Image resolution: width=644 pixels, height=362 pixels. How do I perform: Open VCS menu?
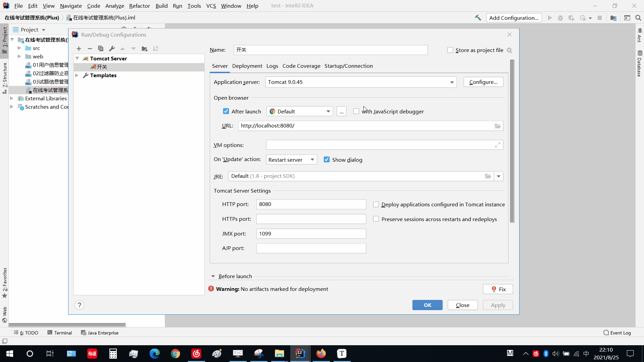(211, 6)
